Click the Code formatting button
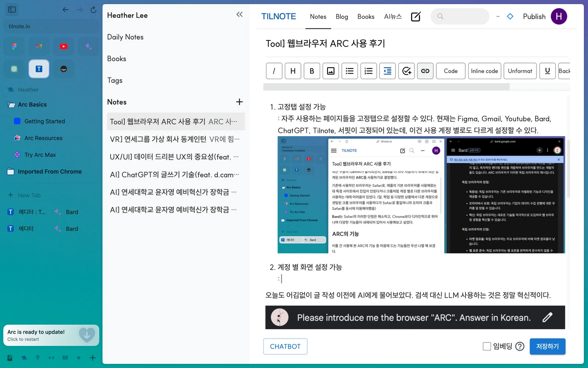This screenshot has height=368, width=588. [x=451, y=71]
